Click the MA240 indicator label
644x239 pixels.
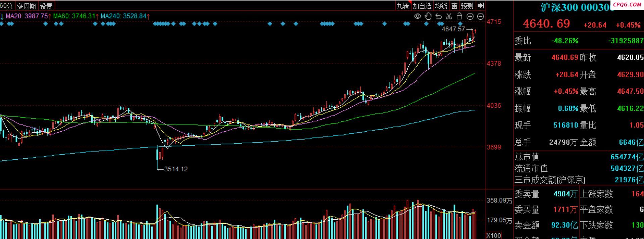click(123, 16)
